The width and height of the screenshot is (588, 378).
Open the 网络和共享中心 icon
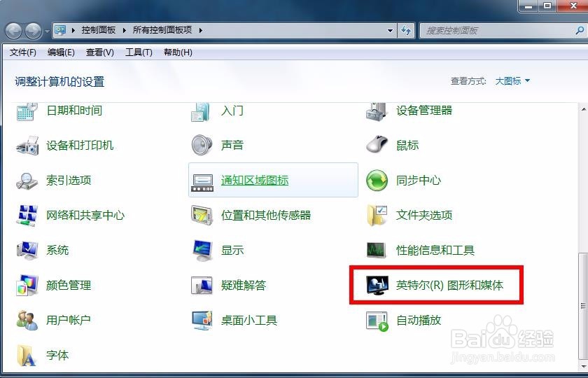[x=27, y=216]
